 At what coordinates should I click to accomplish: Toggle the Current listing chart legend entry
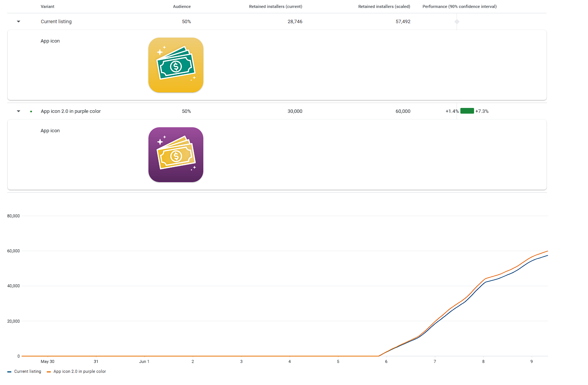pyautogui.click(x=24, y=371)
